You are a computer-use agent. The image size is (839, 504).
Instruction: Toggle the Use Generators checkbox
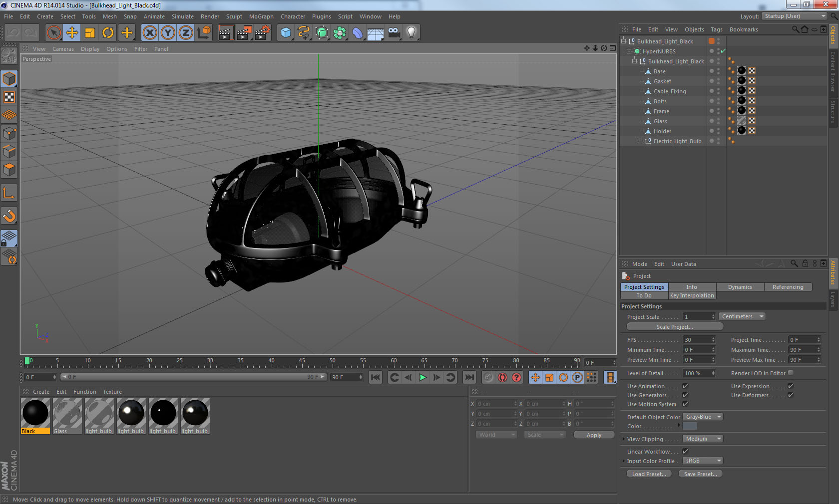(685, 395)
